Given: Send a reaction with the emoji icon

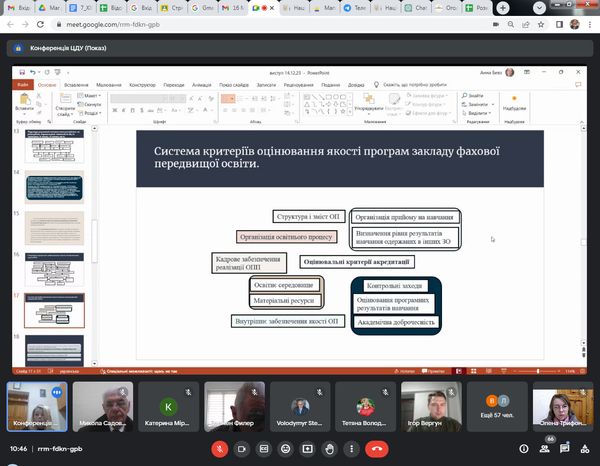Looking at the screenshot, I should coord(287,449).
